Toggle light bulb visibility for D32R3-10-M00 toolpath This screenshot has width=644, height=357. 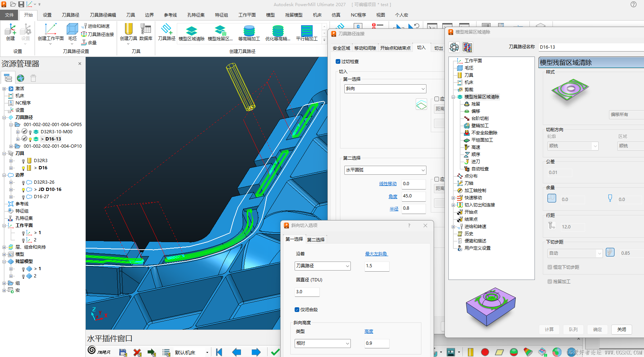pyautogui.click(x=30, y=132)
